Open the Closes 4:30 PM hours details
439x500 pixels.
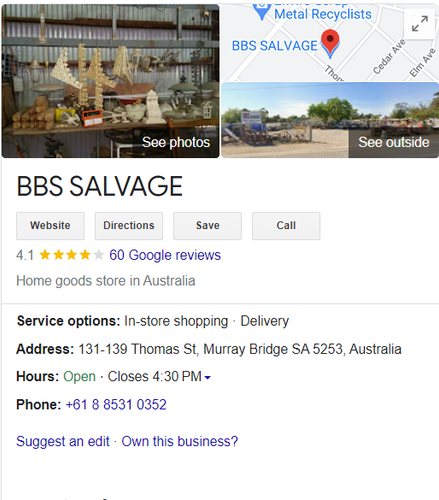coord(155,377)
